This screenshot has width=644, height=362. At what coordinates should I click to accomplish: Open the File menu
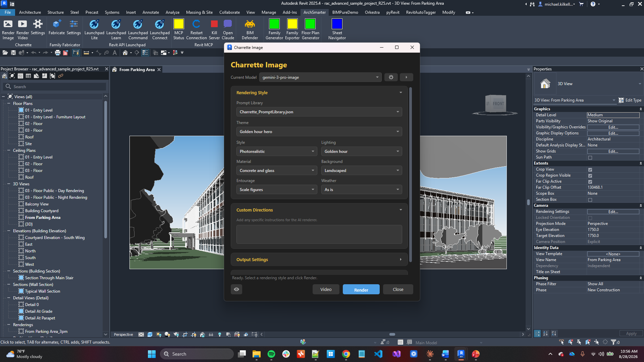click(x=8, y=12)
